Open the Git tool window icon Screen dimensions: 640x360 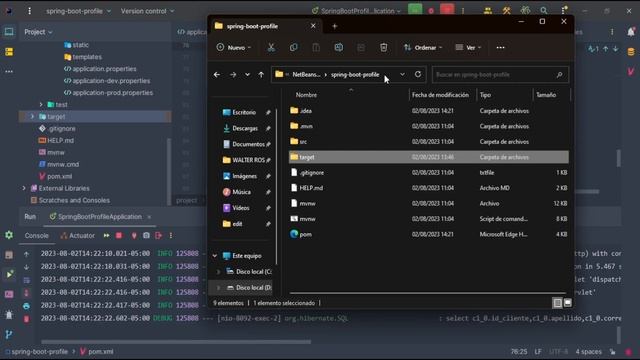[9, 334]
